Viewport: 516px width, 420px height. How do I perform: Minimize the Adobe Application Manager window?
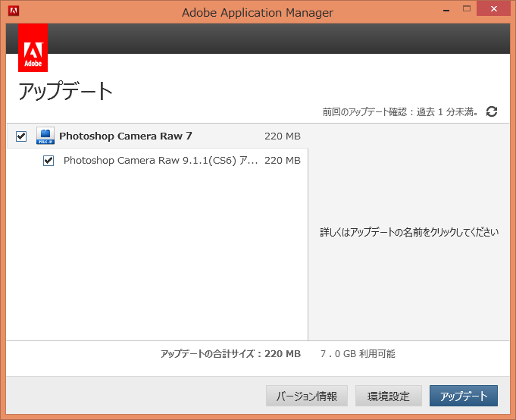tap(435, 9)
